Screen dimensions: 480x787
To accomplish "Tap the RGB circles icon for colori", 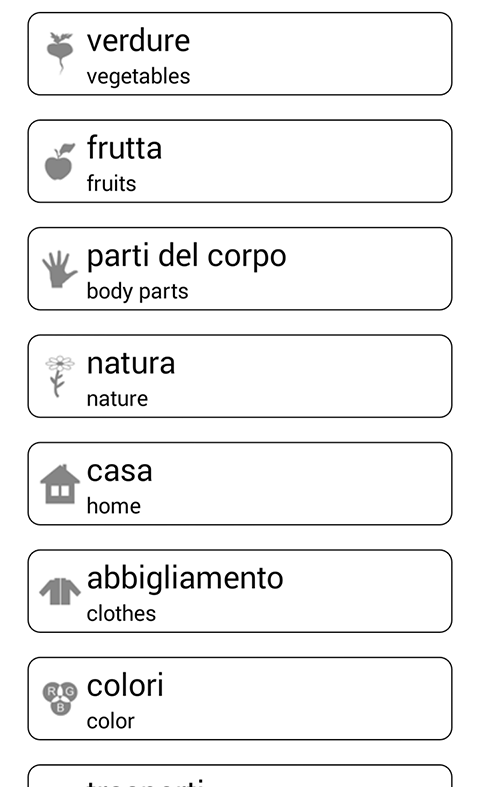I will tap(60, 698).
